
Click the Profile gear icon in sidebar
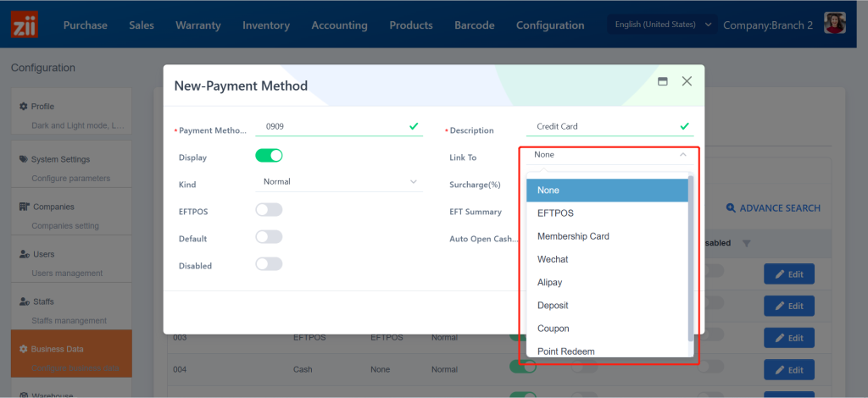[24, 107]
